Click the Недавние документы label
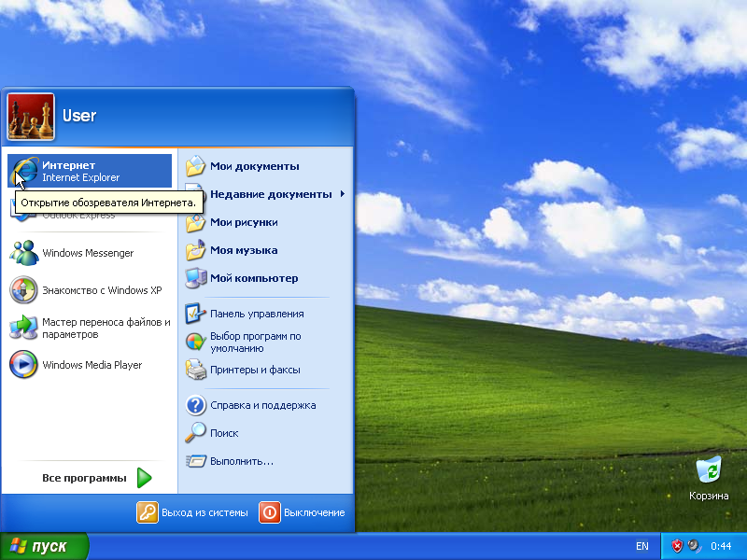This screenshot has width=747, height=560. click(271, 194)
